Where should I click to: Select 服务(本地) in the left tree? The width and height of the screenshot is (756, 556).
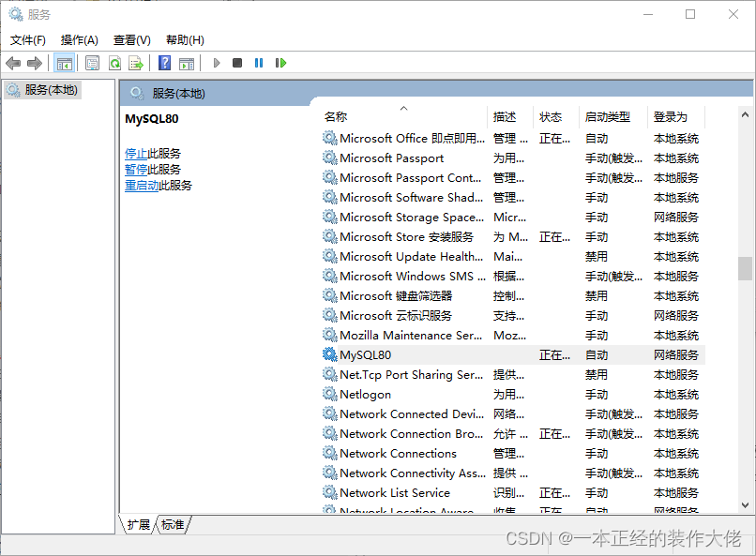(42, 90)
